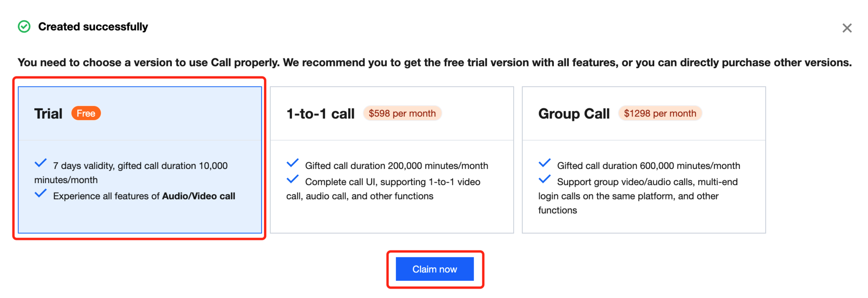Click checkmark beside Experience all features
868x298 pixels.
coord(40,194)
